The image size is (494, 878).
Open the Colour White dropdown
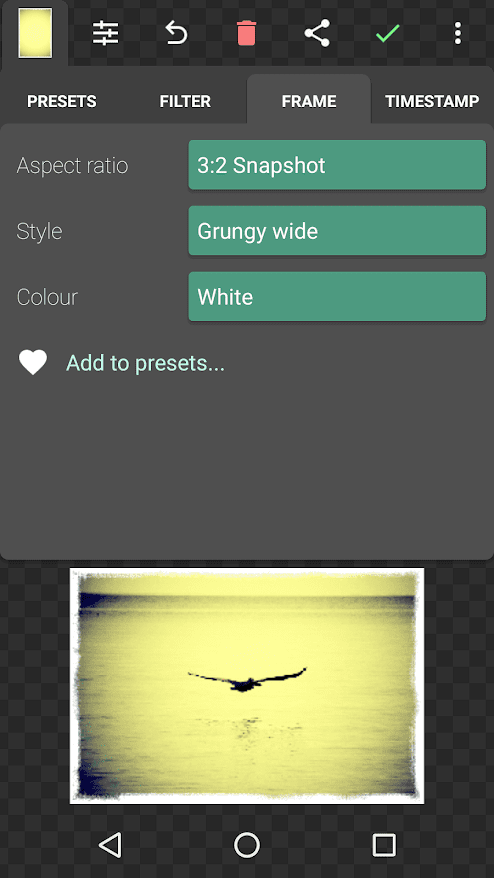(x=337, y=297)
